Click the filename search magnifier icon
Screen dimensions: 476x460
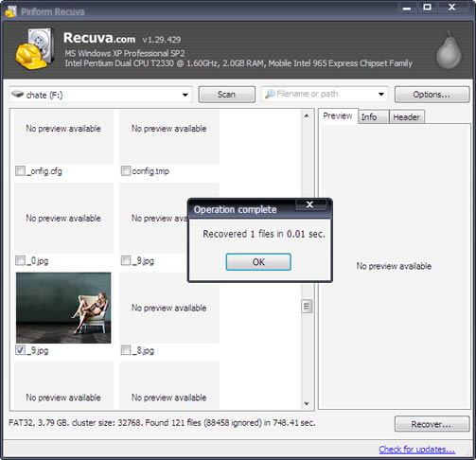[x=270, y=94]
